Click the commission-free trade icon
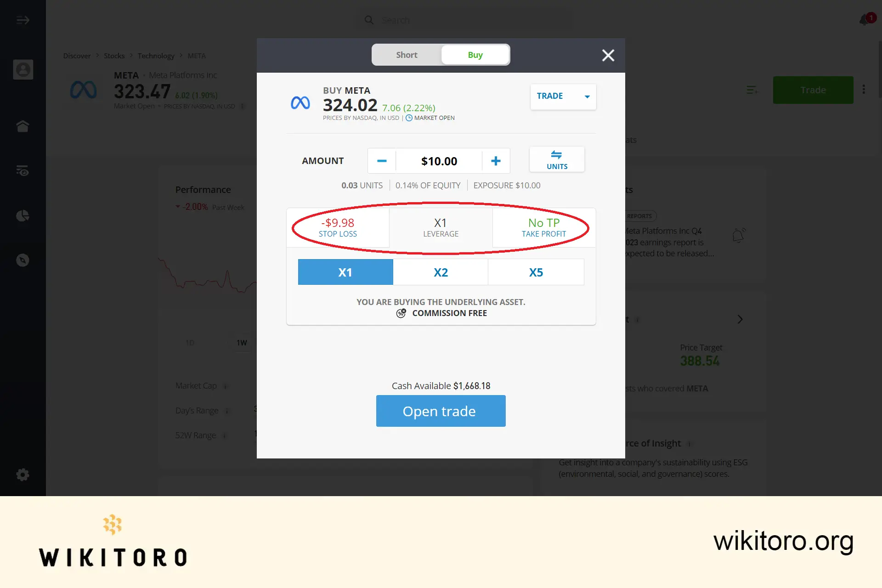Image resolution: width=882 pixels, height=588 pixels. 401,313
